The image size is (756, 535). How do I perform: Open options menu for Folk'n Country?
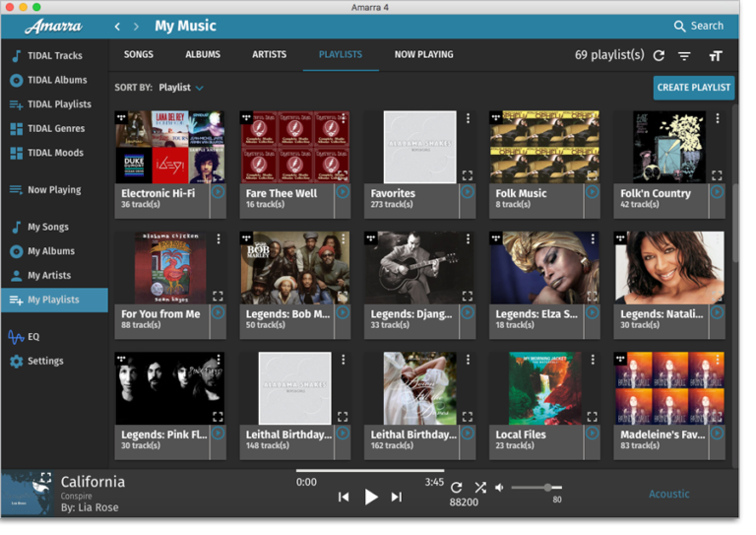tap(718, 119)
